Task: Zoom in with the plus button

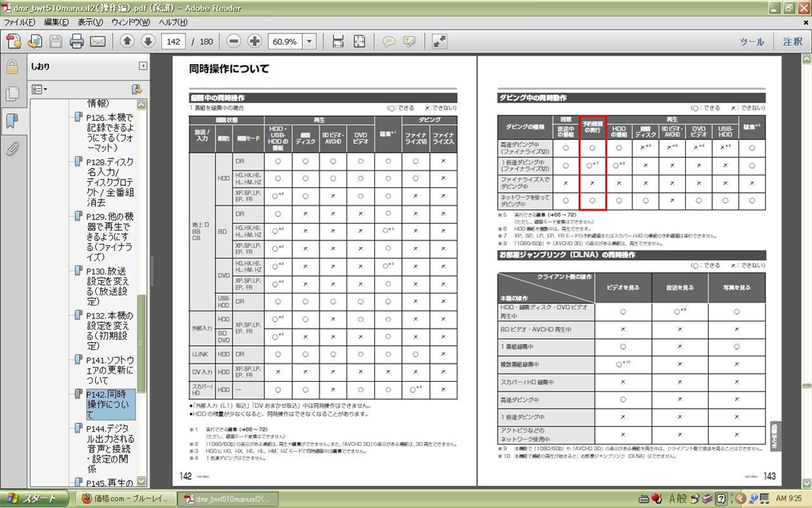Action: coord(255,41)
